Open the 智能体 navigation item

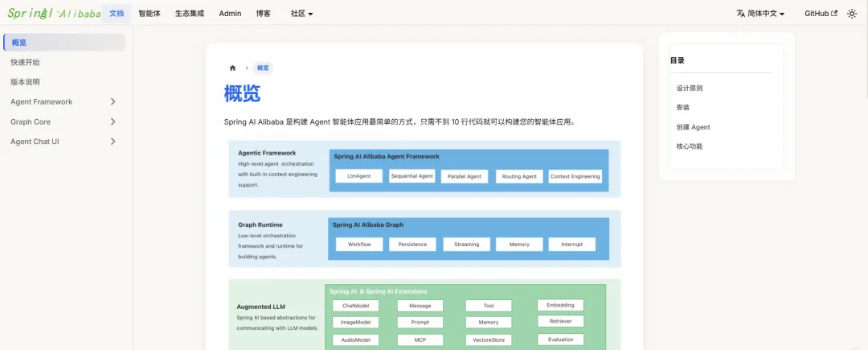[x=149, y=14]
